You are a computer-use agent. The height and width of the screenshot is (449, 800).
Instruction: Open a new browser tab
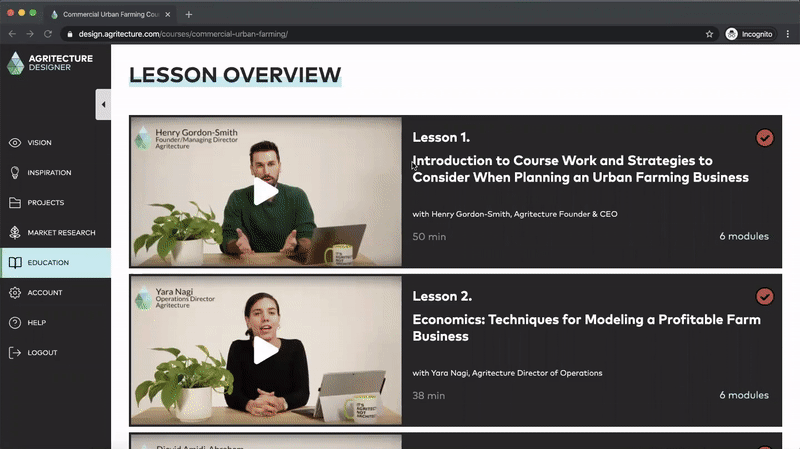point(189,14)
